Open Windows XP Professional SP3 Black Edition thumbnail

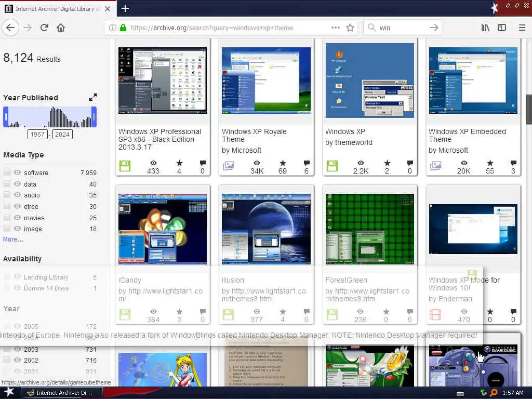click(163, 81)
